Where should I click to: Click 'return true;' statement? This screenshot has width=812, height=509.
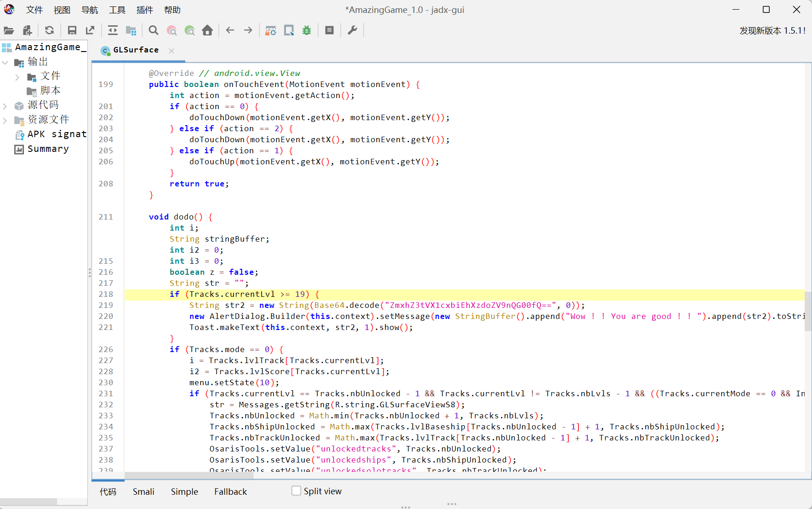point(199,184)
